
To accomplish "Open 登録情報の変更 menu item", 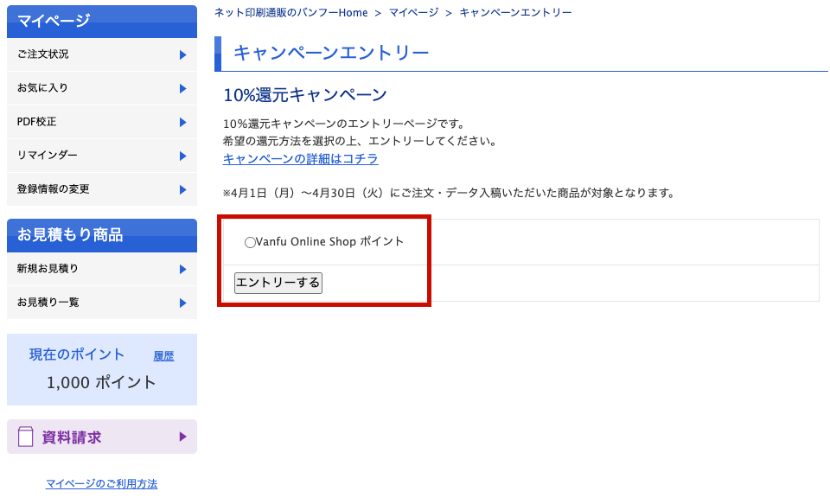I will (x=102, y=189).
